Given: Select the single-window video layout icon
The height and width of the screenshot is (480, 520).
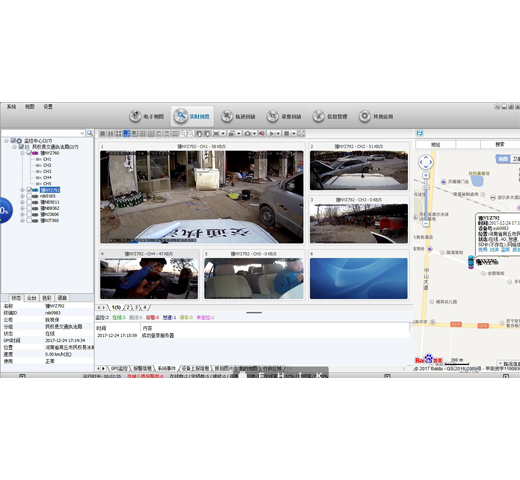Looking at the screenshot, I should point(103,133).
